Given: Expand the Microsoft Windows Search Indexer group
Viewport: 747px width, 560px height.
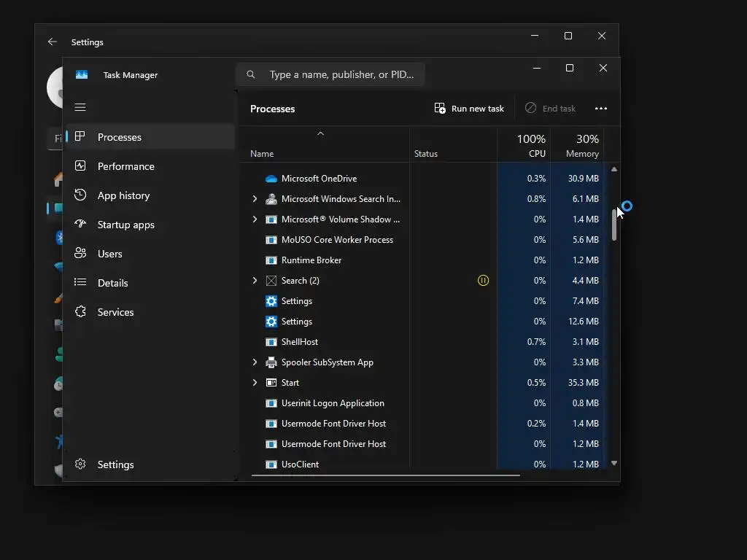Looking at the screenshot, I should click(255, 199).
